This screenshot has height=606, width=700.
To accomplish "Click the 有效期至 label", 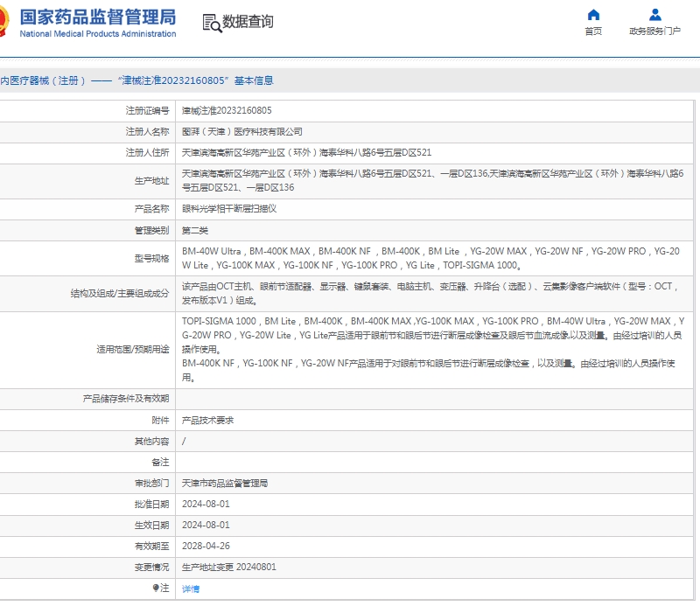I will 151,547.
